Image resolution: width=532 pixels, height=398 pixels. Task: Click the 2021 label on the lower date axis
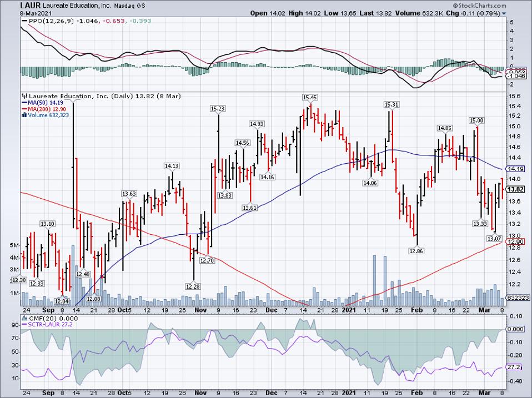(349, 392)
